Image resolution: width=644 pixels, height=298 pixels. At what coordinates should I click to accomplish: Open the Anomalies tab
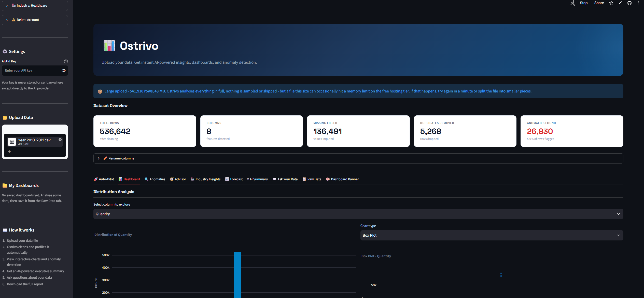pos(155,179)
